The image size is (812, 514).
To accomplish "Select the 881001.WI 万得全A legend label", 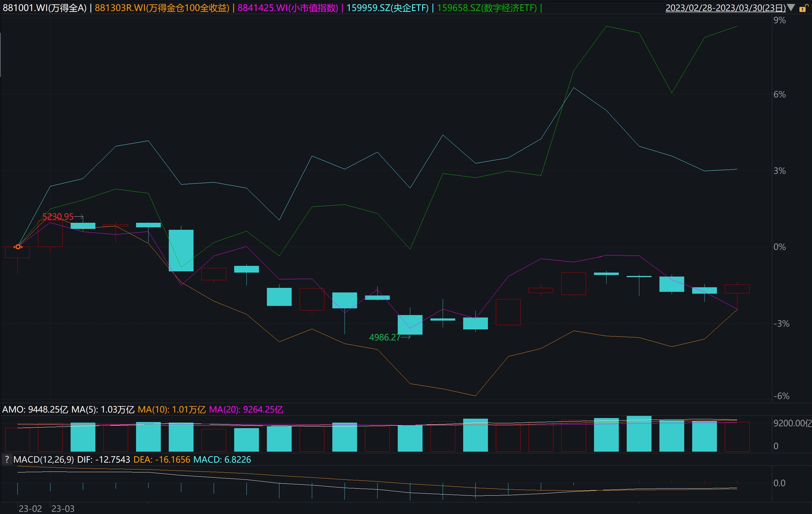I will (45, 8).
